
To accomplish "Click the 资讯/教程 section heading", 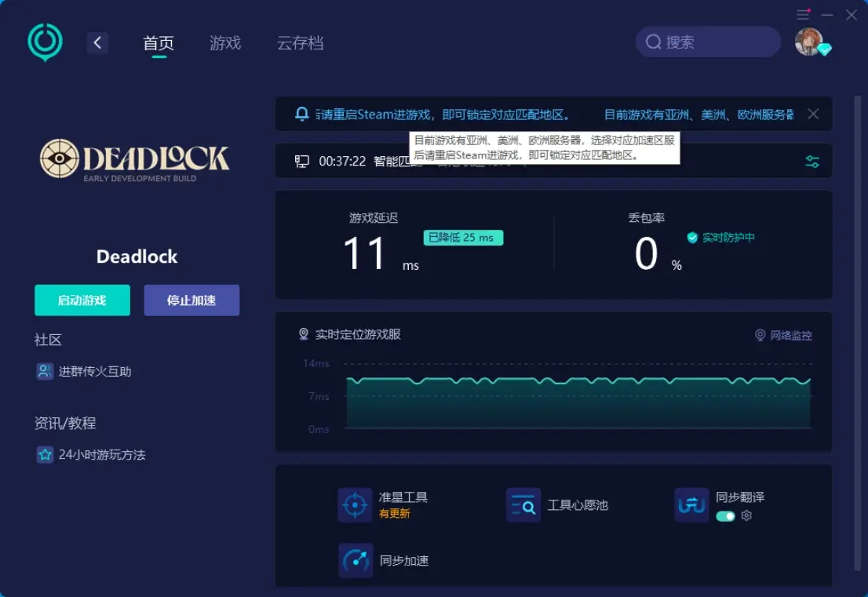I will click(65, 424).
